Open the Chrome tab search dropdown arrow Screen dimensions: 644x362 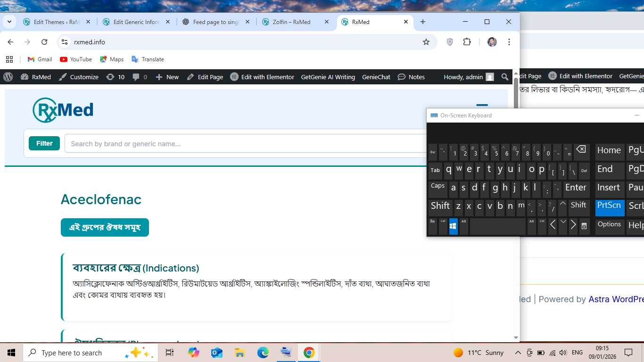pos(9,22)
